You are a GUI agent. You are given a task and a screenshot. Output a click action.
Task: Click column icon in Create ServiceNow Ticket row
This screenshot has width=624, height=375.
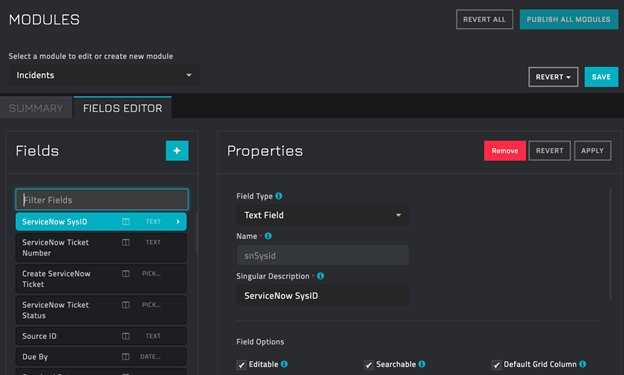pos(126,273)
